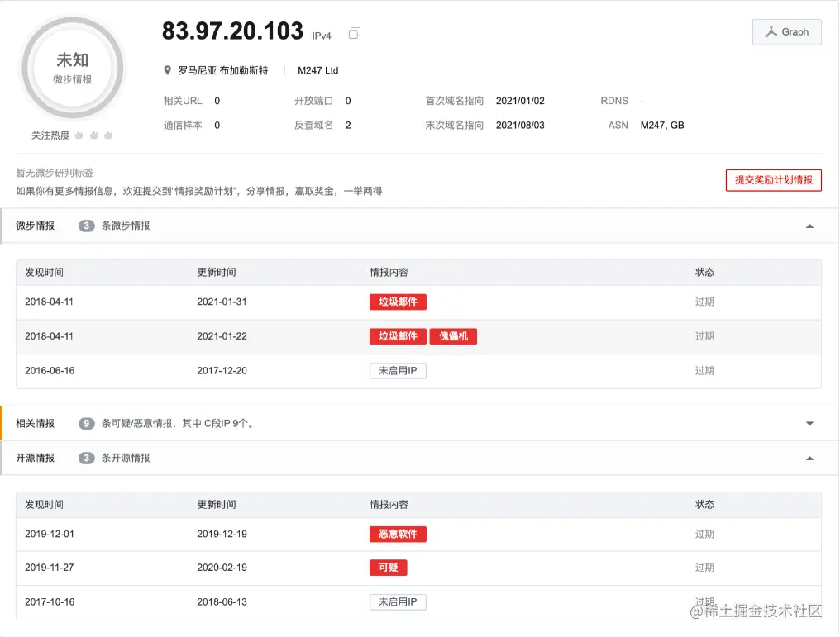Click discovery date 2017-10-16
Screen dimensions: 840x637
point(50,601)
